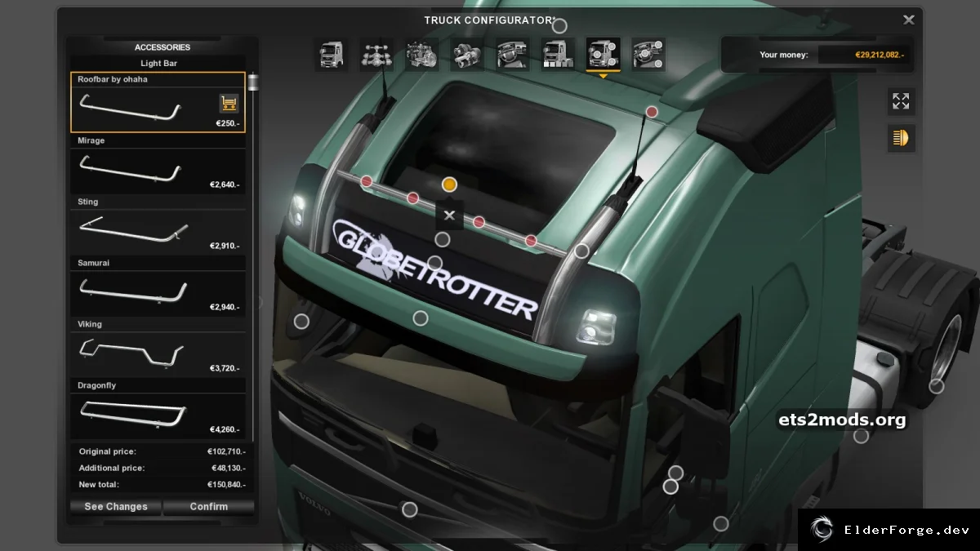Screen dimensions: 980x551
Task: Click the Original price €102,710 value
Action: click(x=226, y=451)
